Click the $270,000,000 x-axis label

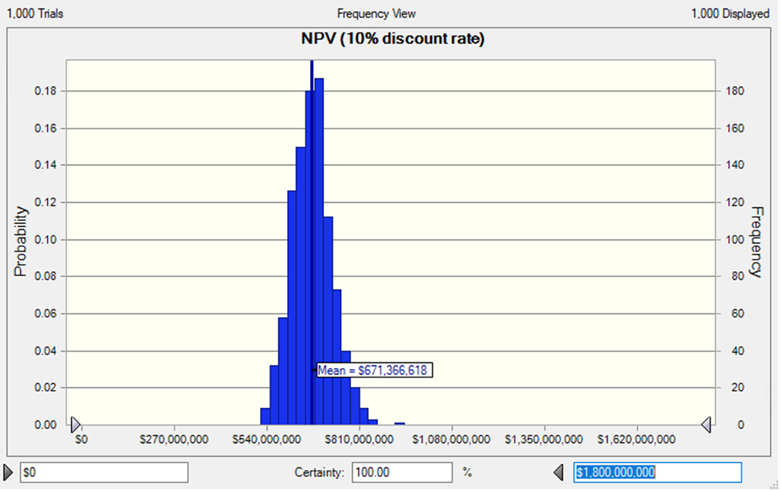point(174,438)
